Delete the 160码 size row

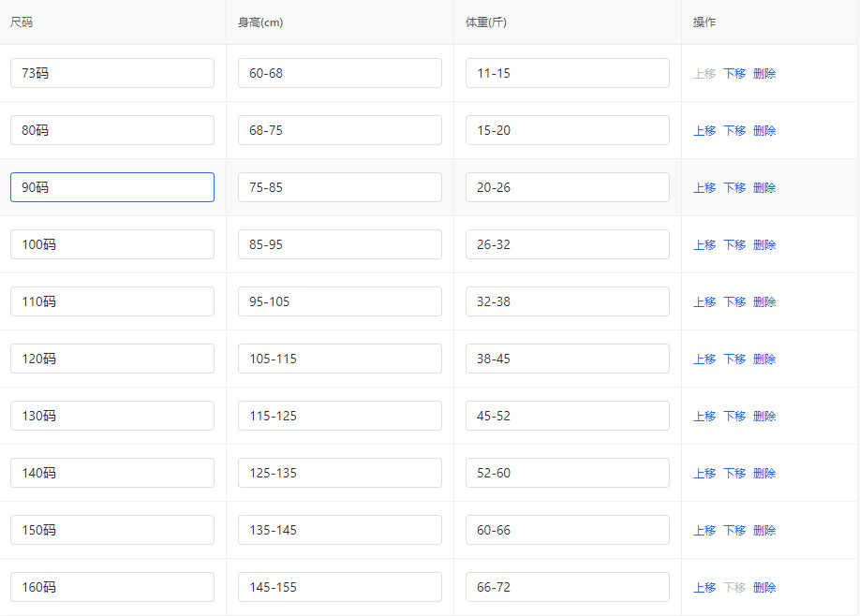pyautogui.click(x=764, y=588)
